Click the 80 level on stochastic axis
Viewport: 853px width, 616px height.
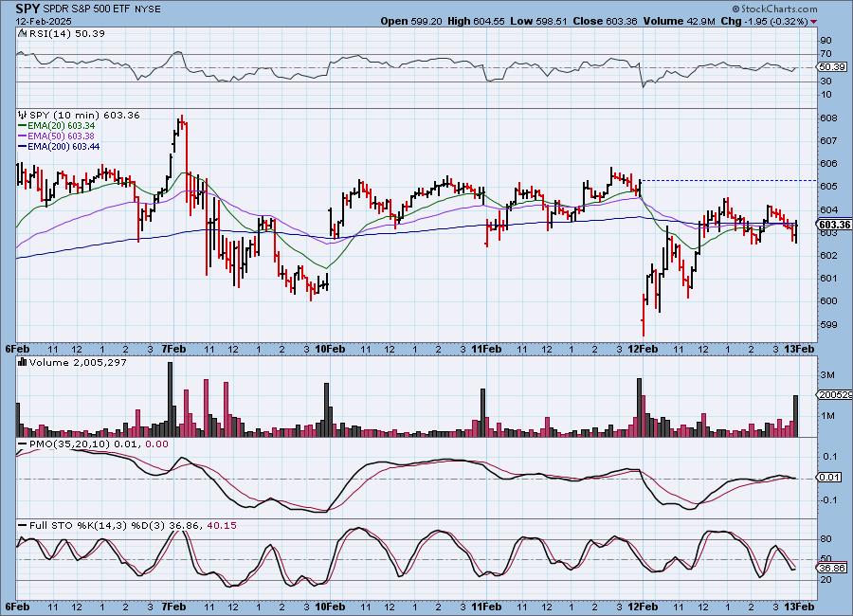(826, 538)
